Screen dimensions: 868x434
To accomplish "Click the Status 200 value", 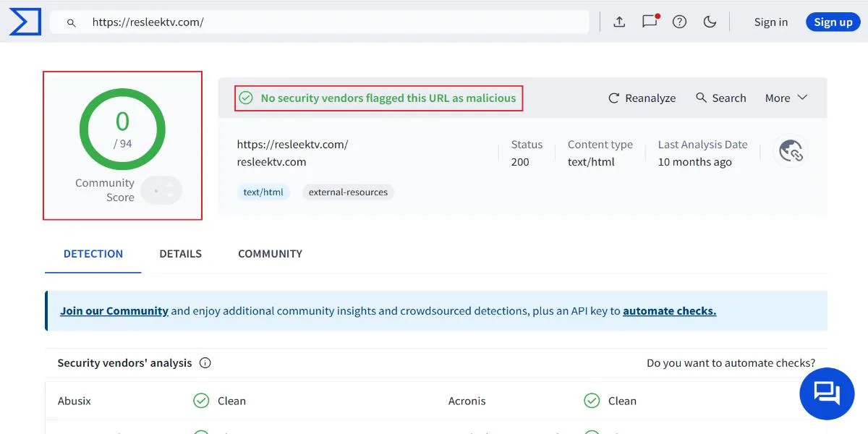I will (520, 162).
